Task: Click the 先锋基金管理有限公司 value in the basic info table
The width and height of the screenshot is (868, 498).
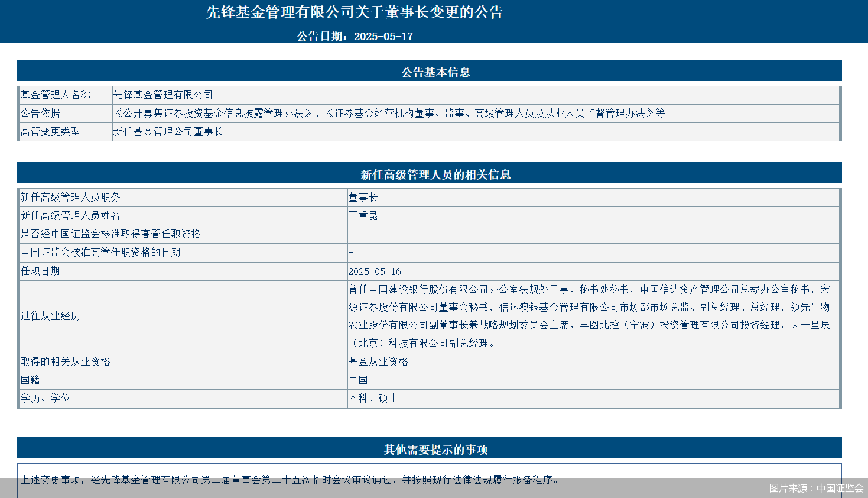Action: (x=163, y=95)
